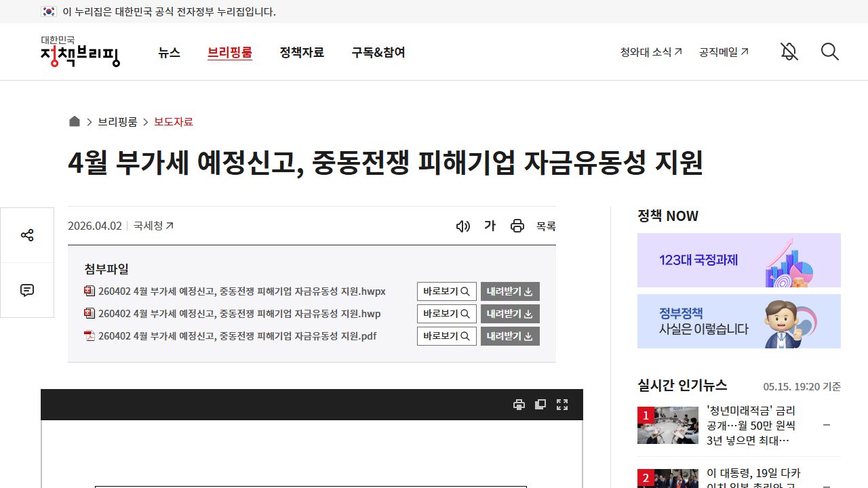Open the .hwp attachment file name

click(239, 314)
